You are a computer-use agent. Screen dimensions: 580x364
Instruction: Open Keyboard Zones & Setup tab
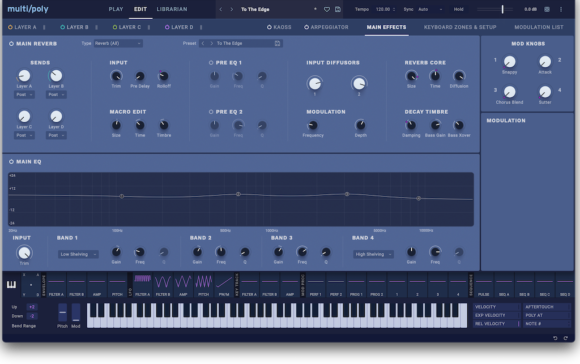[460, 27]
